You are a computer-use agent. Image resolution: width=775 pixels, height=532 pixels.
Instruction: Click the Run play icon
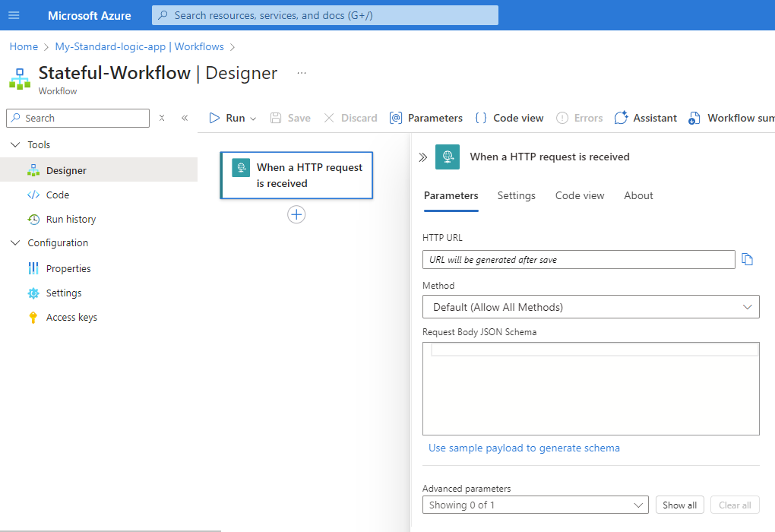point(214,118)
